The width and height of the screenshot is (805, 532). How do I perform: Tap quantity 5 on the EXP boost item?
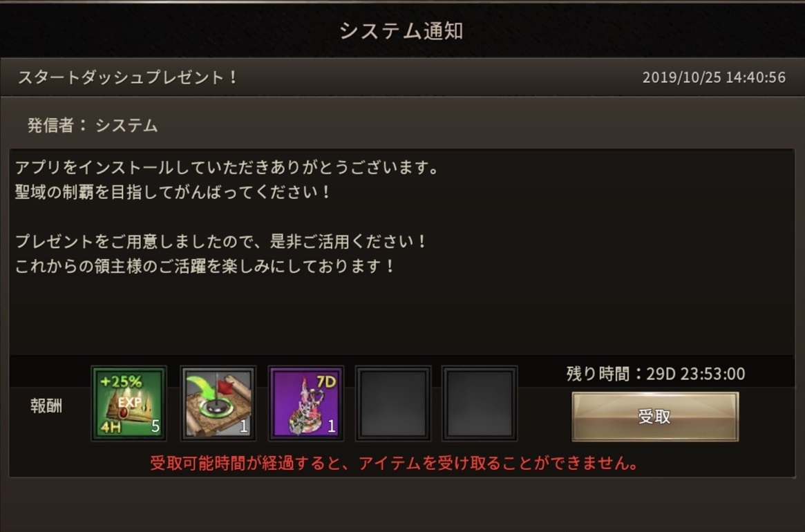coord(155,426)
